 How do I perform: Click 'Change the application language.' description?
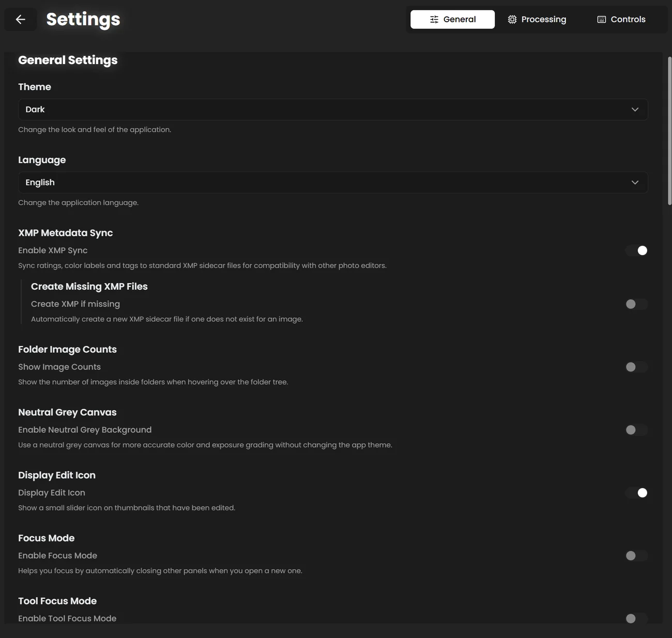[x=79, y=203]
